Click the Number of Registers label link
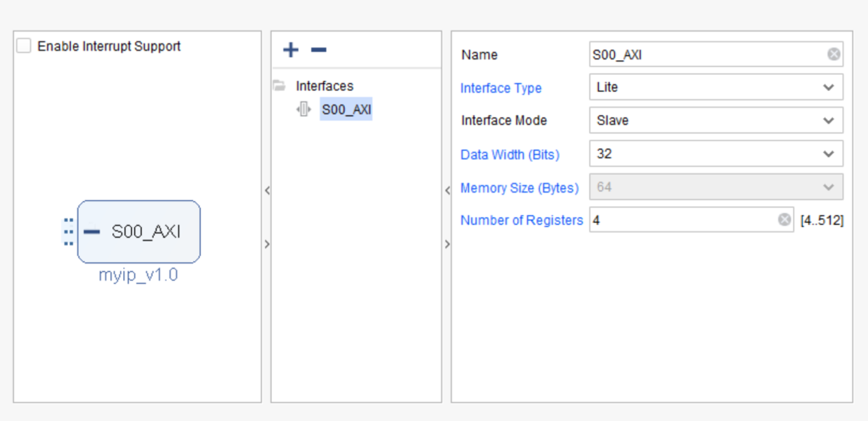The image size is (868, 421). (521, 221)
